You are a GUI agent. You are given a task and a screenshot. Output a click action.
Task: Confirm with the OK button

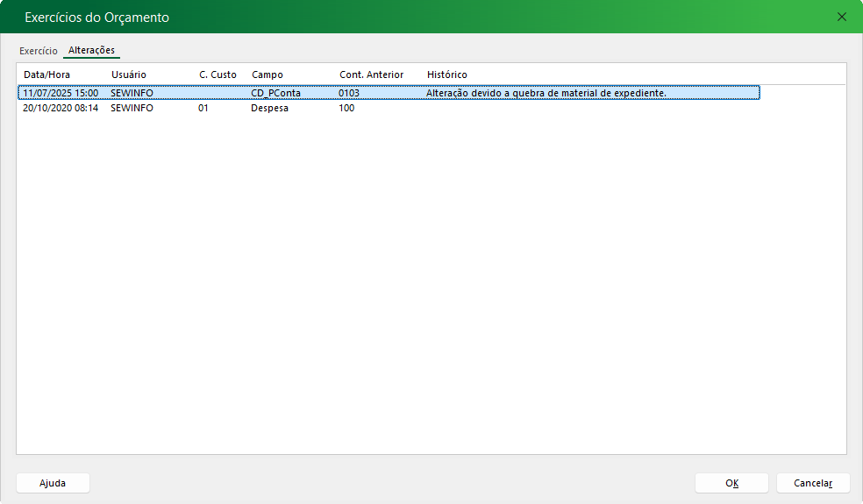(731, 483)
